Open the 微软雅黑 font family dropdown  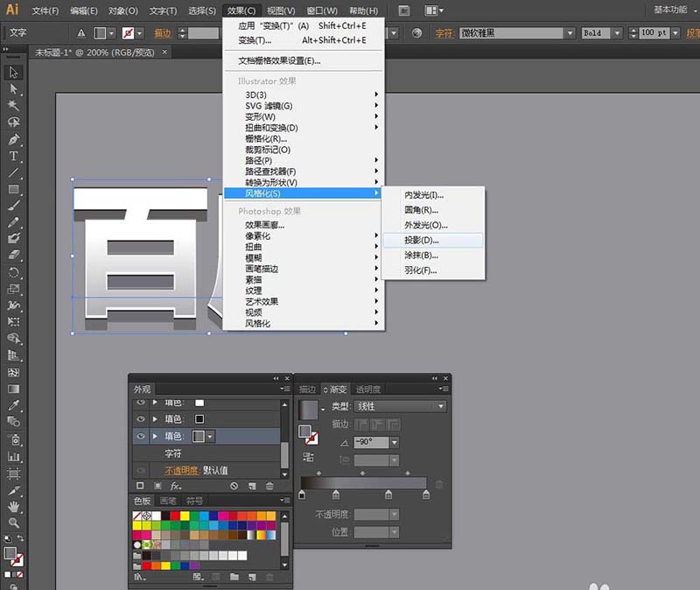coord(570,33)
